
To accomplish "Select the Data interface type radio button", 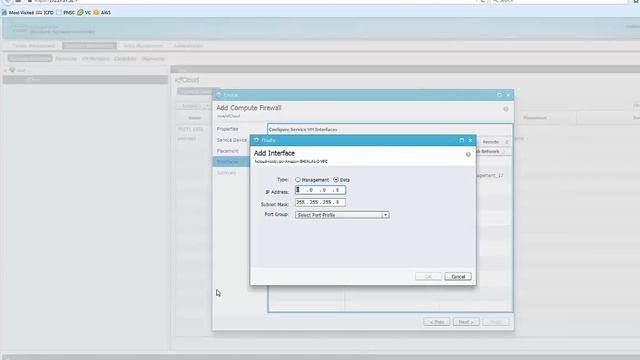I will (x=336, y=180).
